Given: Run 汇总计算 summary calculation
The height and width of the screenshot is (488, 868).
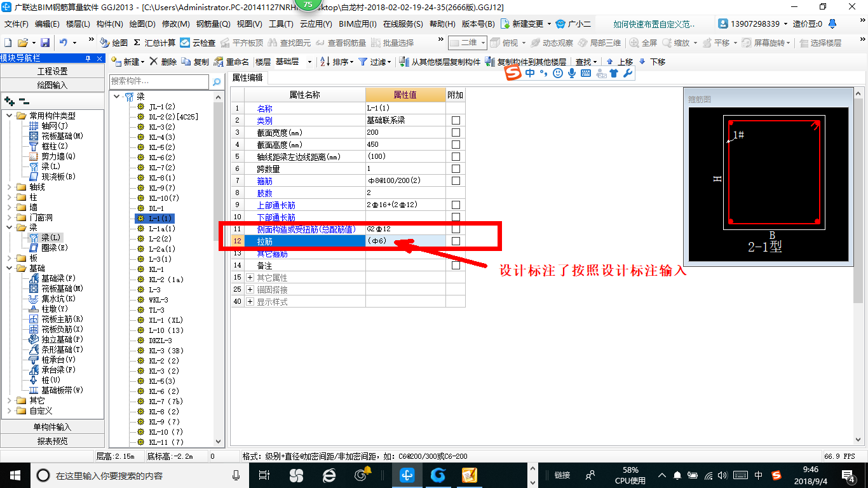Looking at the screenshot, I should point(154,43).
